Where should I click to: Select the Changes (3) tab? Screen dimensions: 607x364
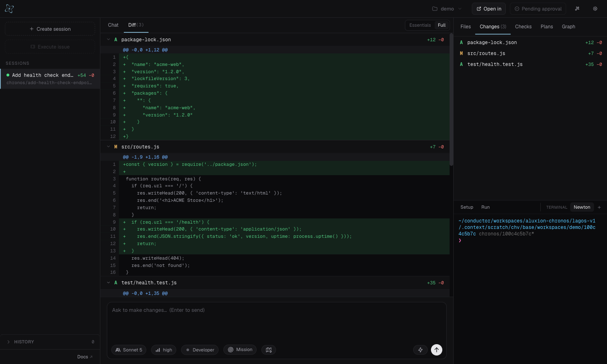click(493, 27)
